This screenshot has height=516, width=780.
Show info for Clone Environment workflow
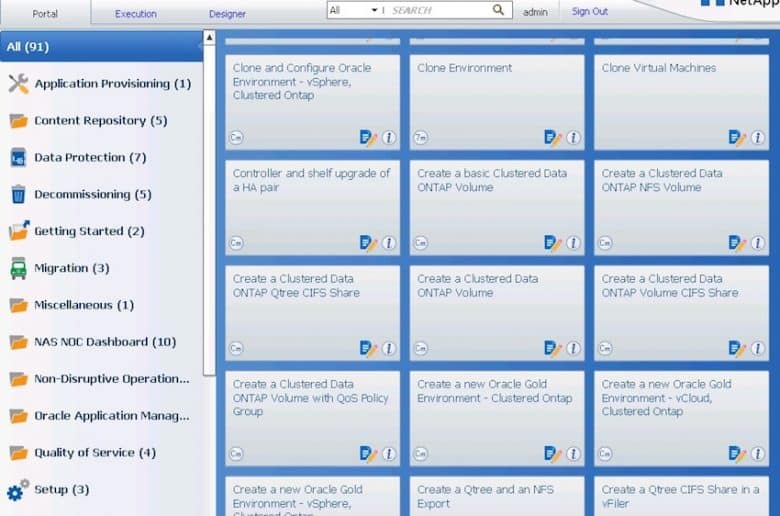(x=574, y=137)
